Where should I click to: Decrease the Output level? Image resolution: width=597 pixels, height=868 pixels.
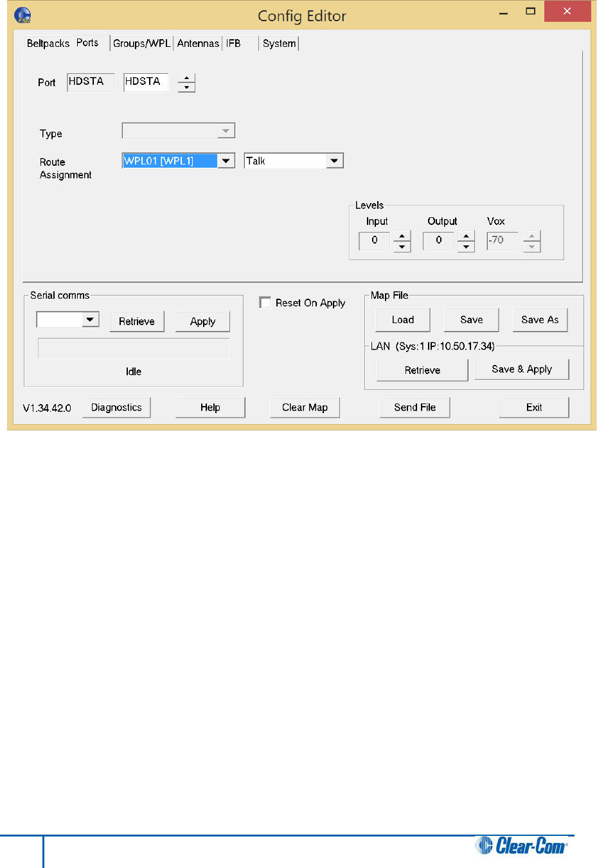[467, 247]
